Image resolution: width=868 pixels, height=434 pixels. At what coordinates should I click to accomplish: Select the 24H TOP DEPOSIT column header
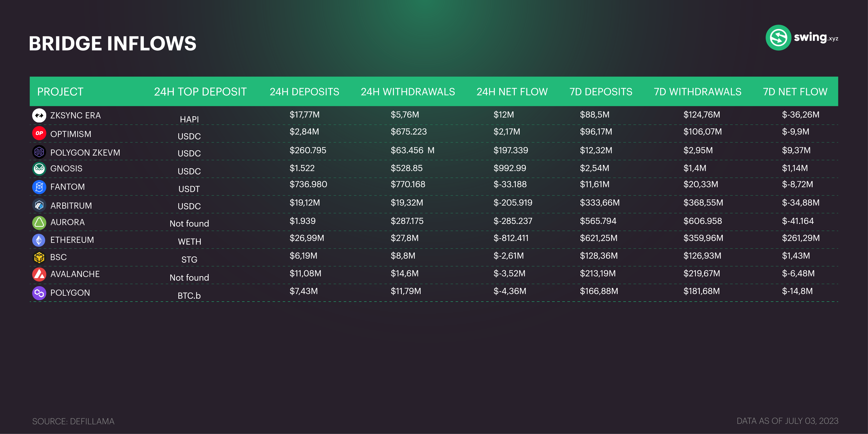point(201,92)
